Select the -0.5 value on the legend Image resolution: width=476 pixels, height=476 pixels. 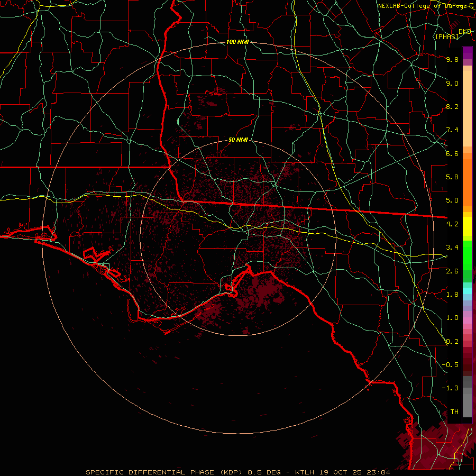450,365
